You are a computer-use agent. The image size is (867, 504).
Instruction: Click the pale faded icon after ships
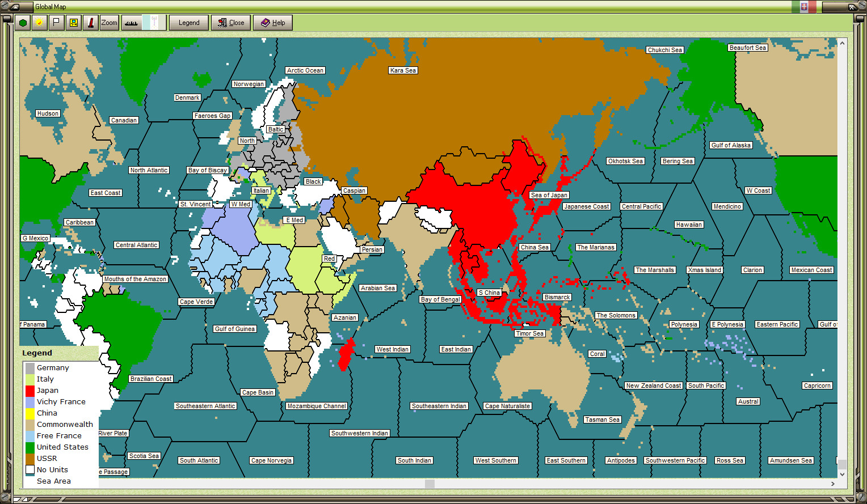pyautogui.click(x=154, y=23)
